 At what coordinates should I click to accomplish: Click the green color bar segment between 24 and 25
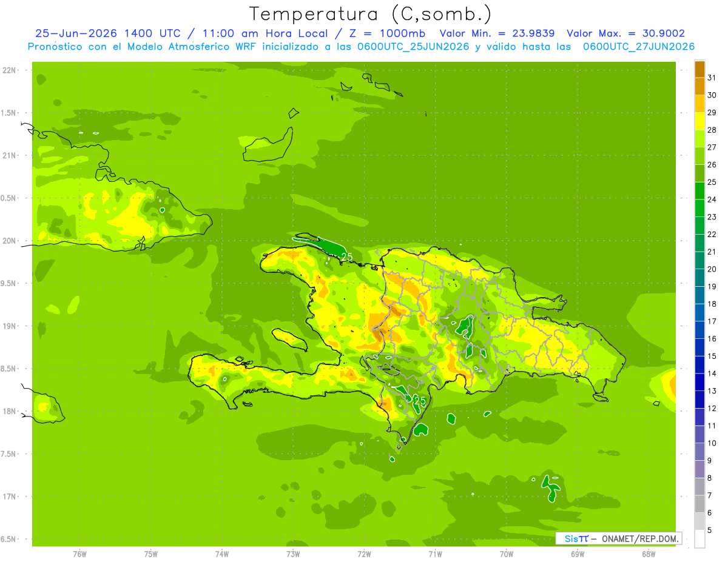click(699, 191)
